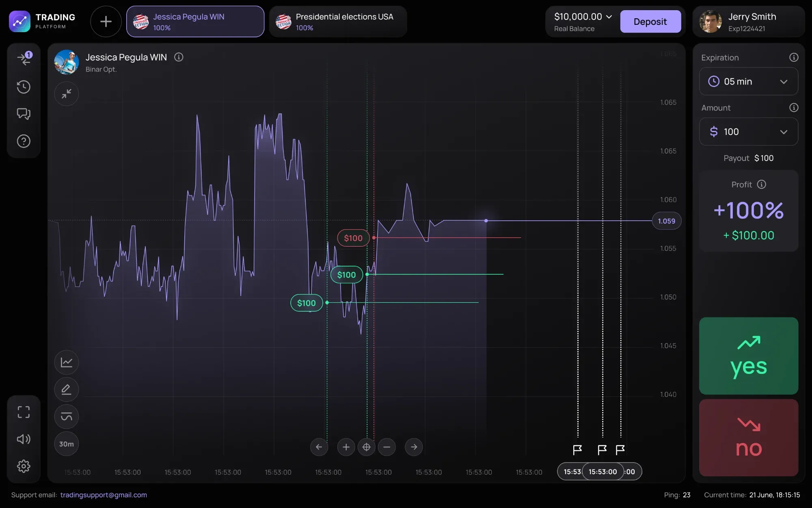The height and width of the screenshot is (508, 812).
Task: Show info for Expiration
Action: pyautogui.click(x=793, y=57)
